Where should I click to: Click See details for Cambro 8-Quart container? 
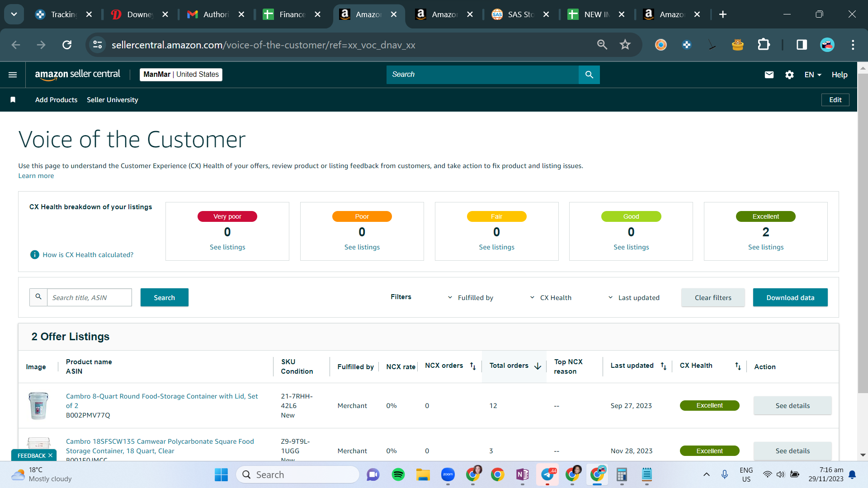pyautogui.click(x=793, y=406)
